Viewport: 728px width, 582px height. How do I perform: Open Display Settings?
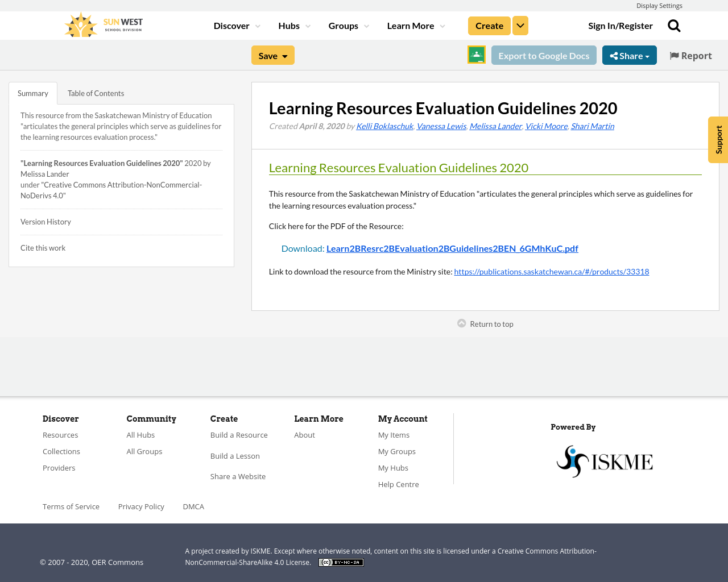pos(659,5)
